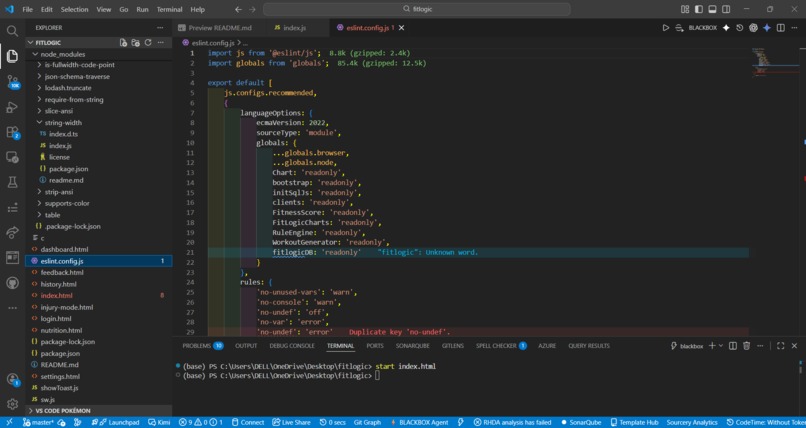
Task: Expand the lodash.truncate folder
Action: [x=68, y=87]
